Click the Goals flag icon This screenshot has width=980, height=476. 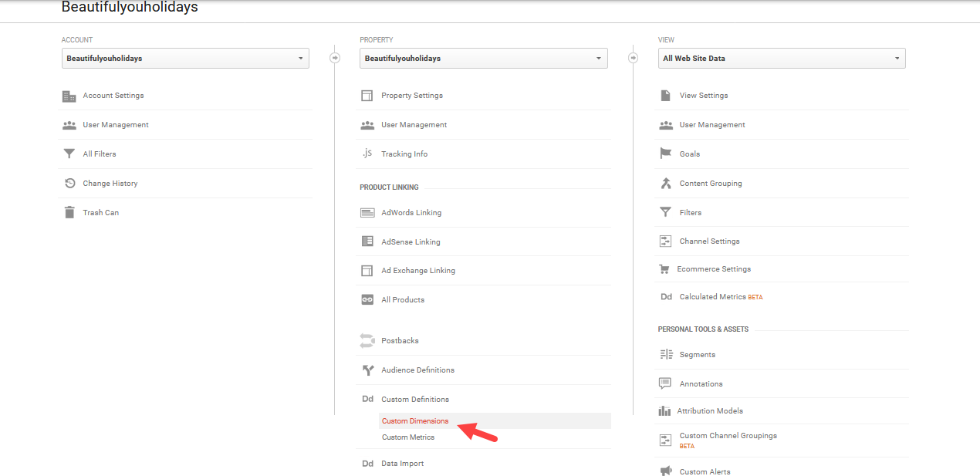coord(665,154)
